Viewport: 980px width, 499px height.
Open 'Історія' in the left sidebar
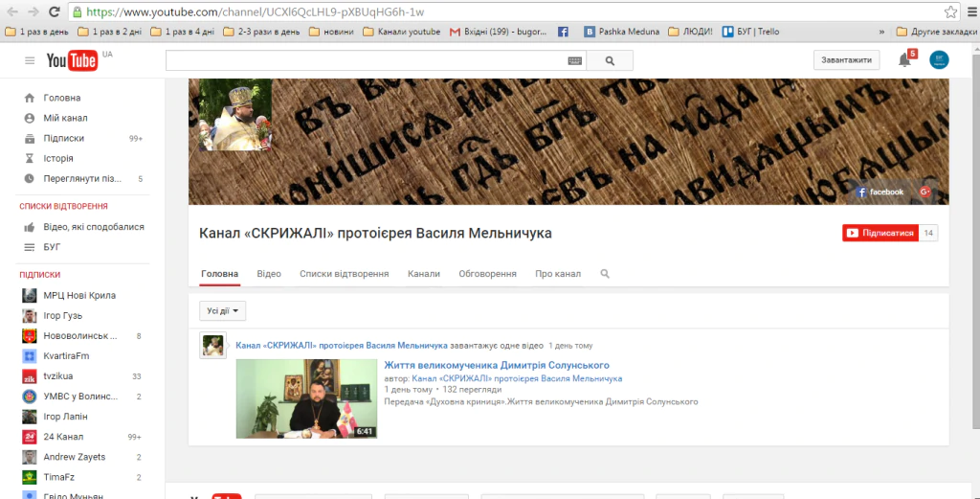click(58, 158)
